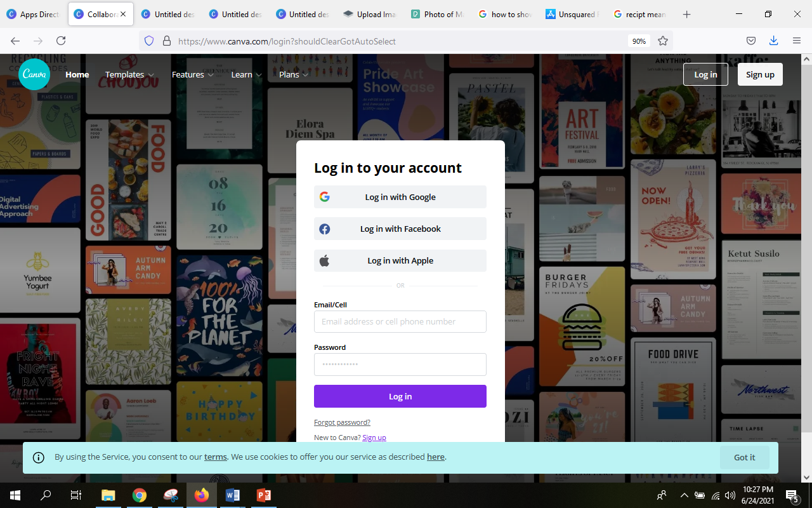
Task: Expand the Templates menu
Action: (129, 74)
